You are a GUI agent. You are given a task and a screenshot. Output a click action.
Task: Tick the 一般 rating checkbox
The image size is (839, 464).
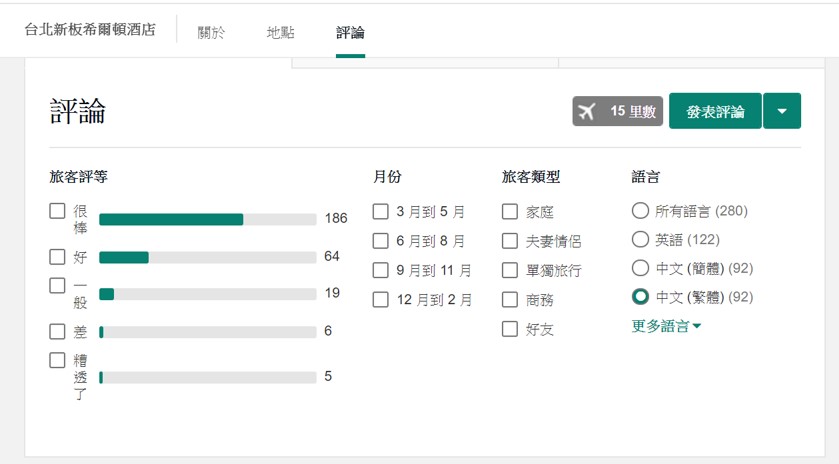click(x=58, y=286)
